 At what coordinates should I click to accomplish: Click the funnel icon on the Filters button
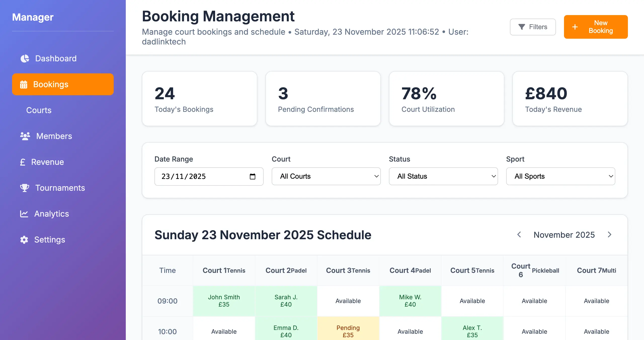coord(521,27)
